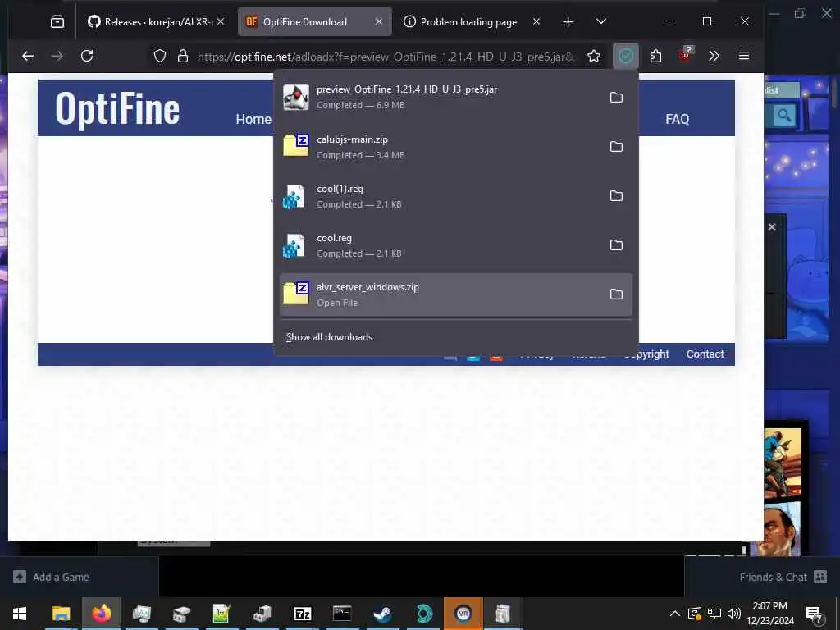The width and height of the screenshot is (840, 630).
Task: Open the Windows Start menu
Action: click(x=20, y=614)
